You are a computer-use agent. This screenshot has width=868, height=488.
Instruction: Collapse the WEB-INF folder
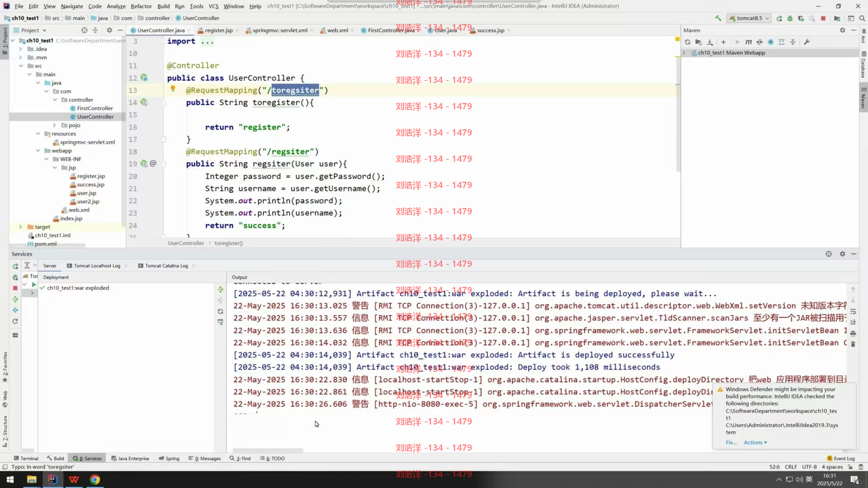pos(46,159)
